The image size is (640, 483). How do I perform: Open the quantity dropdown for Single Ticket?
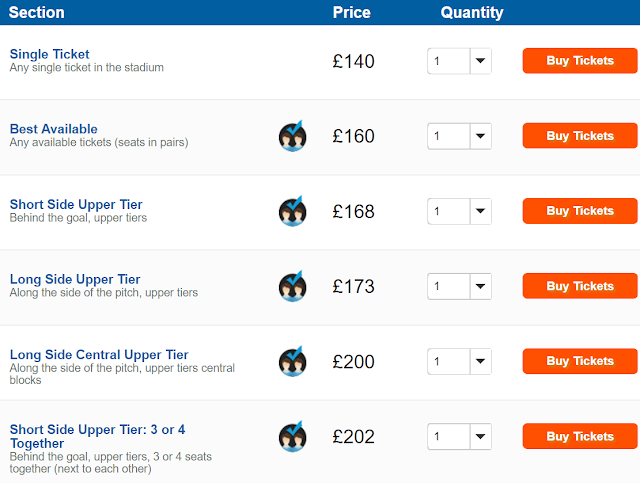pyautogui.click(x=459, y=61)
